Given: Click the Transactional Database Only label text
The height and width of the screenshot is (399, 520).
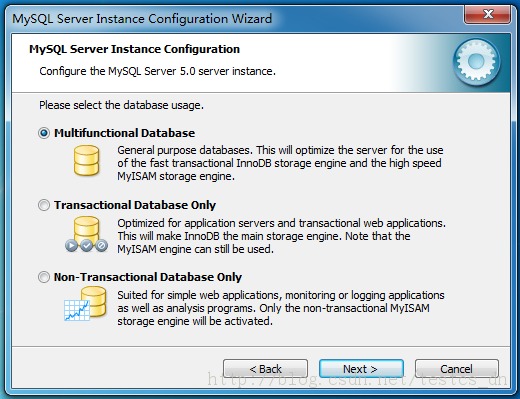Looking at the screenshot, I should coord(135,205).
